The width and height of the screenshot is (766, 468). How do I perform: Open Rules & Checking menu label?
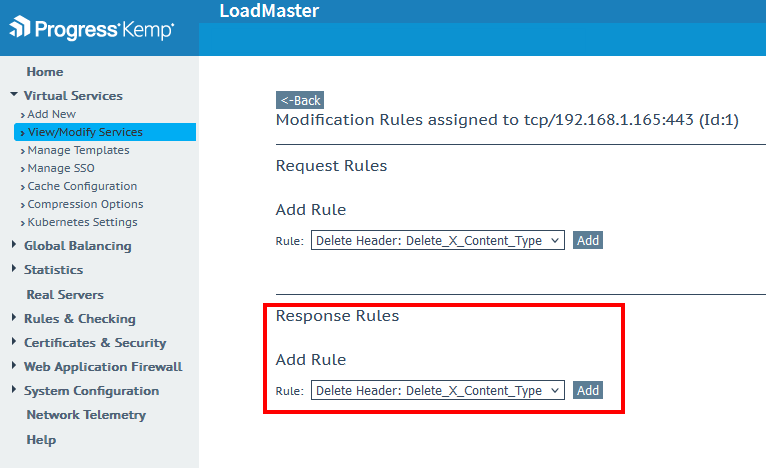(x=80, y=319)
